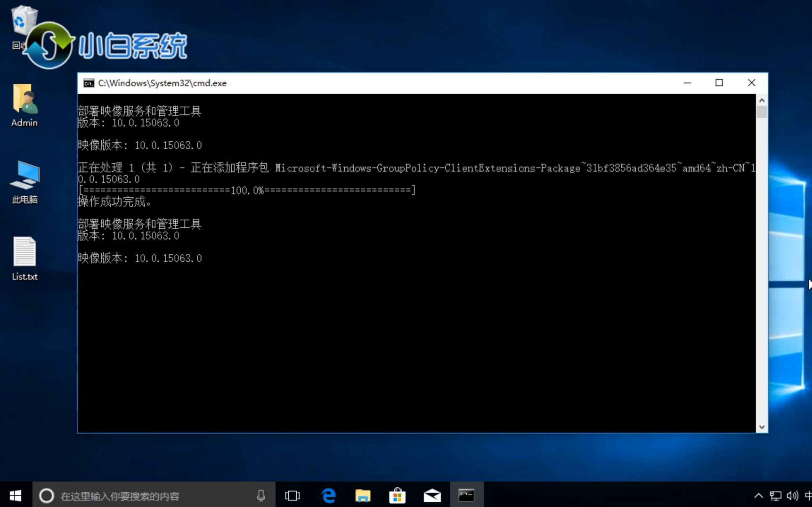Viewport: 812px width, 507px height.
Task: Click the cmd.exe taskbar button
Action: coord(466,495)
